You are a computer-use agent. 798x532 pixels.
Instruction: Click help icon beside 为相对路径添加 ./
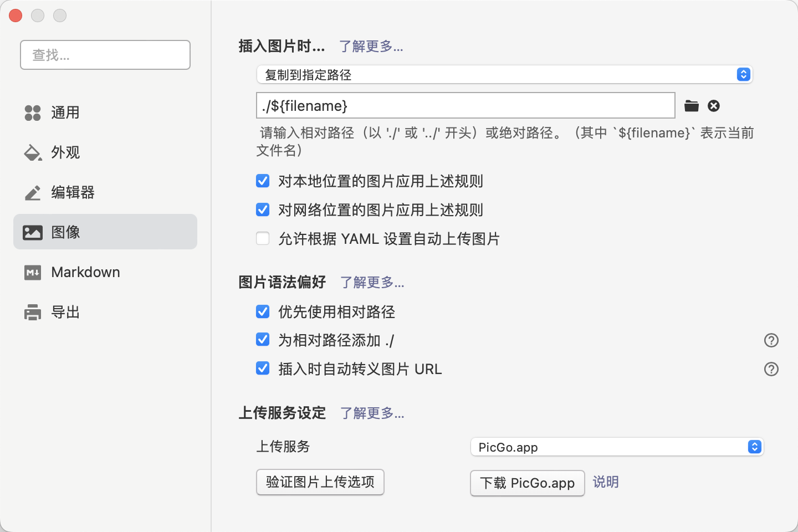pyautogui.click(x=771, y=340)
